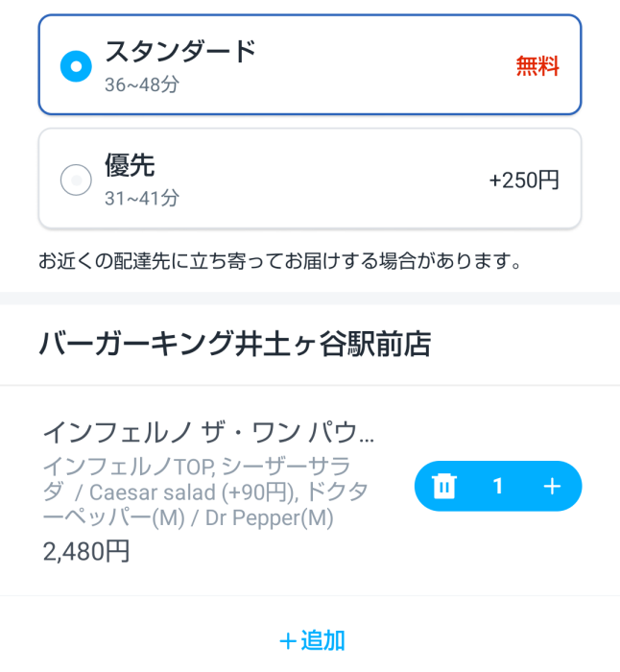The height and width of the screenshot is (672, 620).
Task: Tap the 36~48分 standard delivery time
Action: click(x=142, y=84)
